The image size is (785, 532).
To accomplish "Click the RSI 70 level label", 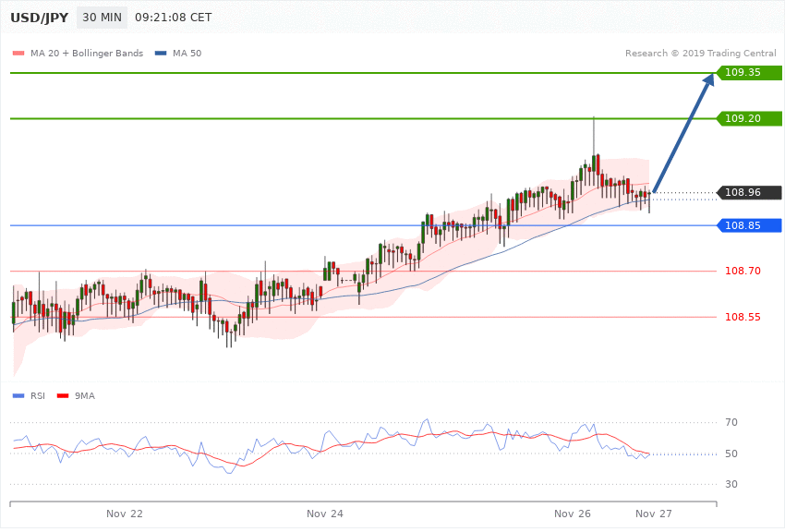I will click(x=731, y=422).
